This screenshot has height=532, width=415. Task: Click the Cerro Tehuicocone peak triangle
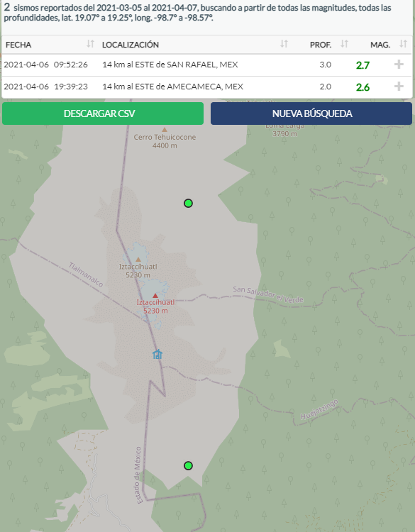tap(165, 130)
